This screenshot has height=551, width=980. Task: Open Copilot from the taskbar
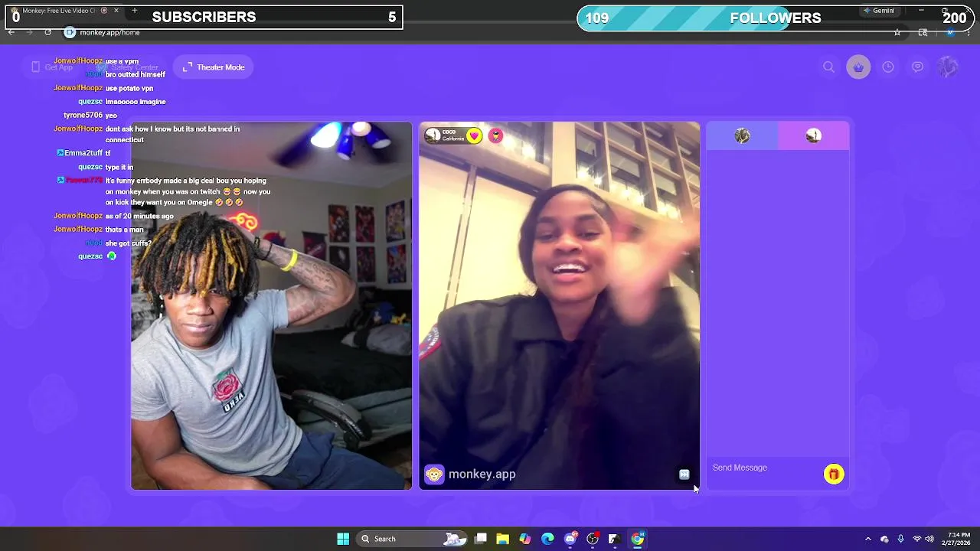tap(525, 539)
